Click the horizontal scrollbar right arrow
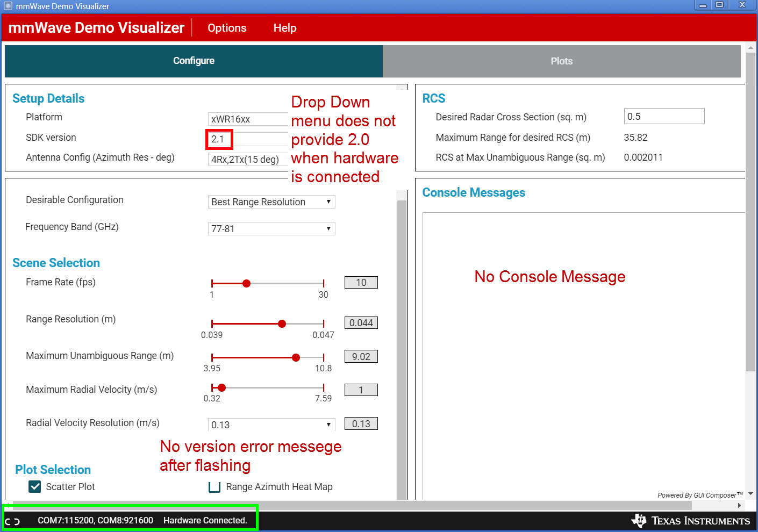 point(740,506)
